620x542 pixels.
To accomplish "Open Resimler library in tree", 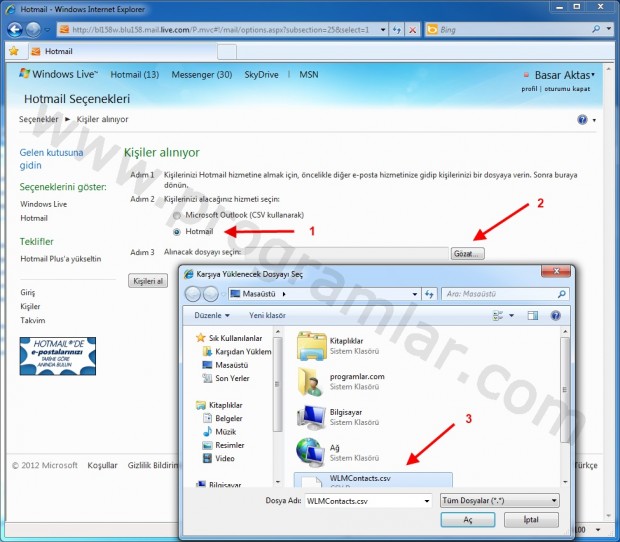I will pyautogui.click(x=223, y=445).
